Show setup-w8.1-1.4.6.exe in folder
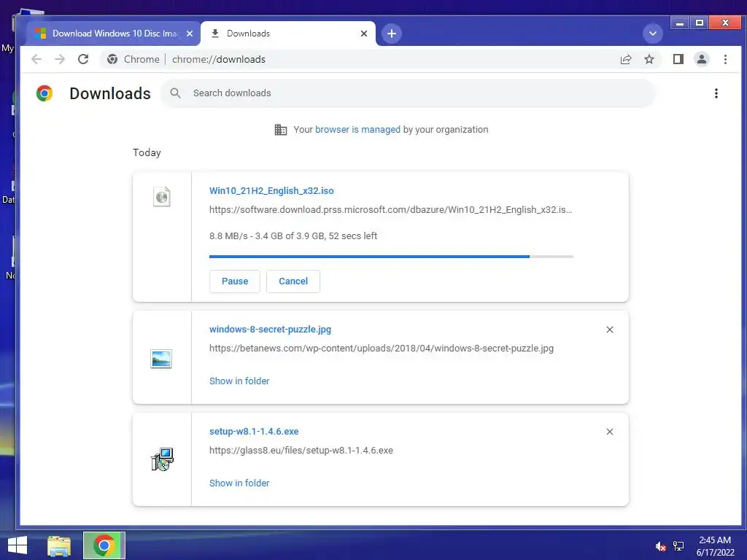 coord(239,483)
